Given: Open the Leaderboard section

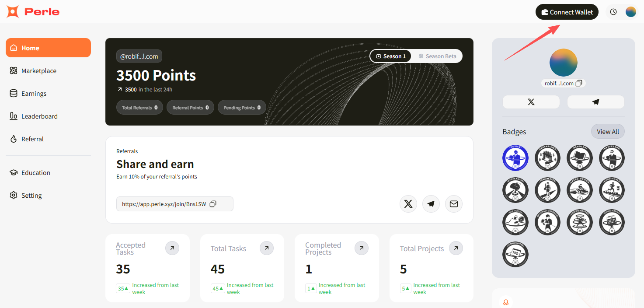Looking at the screenshot, I should (39, 116).
